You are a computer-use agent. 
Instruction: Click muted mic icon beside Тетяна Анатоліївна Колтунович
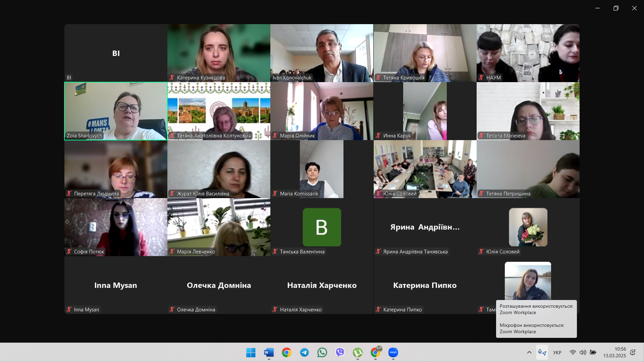(x=172, y=136)
